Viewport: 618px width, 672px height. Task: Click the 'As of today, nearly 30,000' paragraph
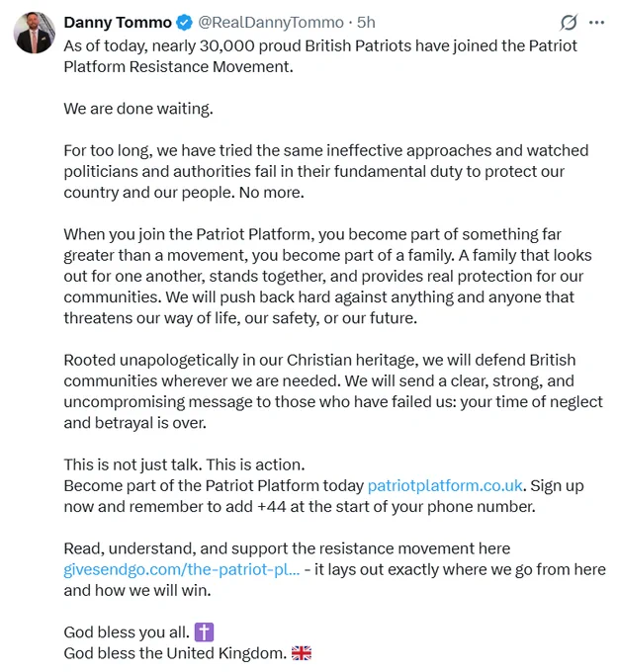(320, 56)
